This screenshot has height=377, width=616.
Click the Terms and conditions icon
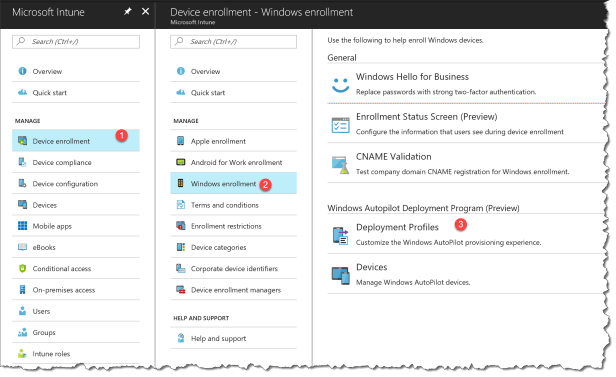pos(181,205)
